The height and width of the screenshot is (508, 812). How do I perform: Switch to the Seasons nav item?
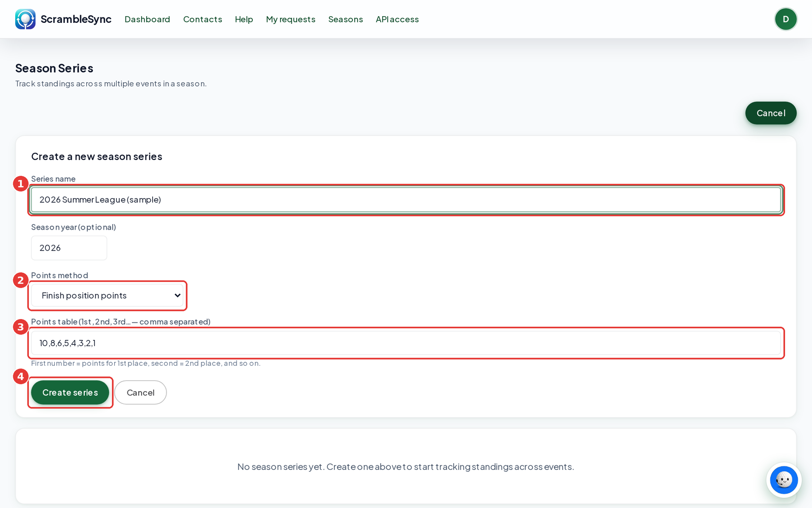tap(346, 19)
